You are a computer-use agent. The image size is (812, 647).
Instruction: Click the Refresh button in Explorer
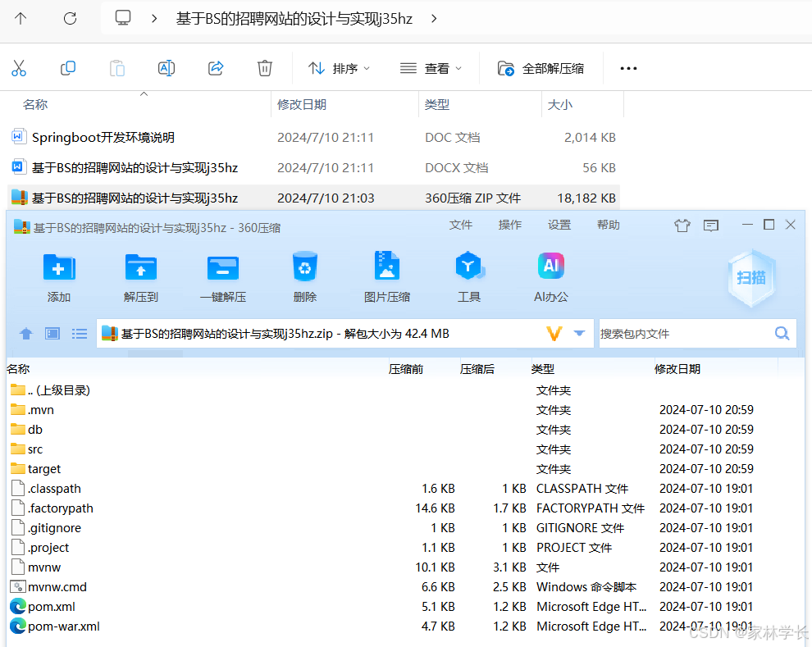tap(70, 18)
